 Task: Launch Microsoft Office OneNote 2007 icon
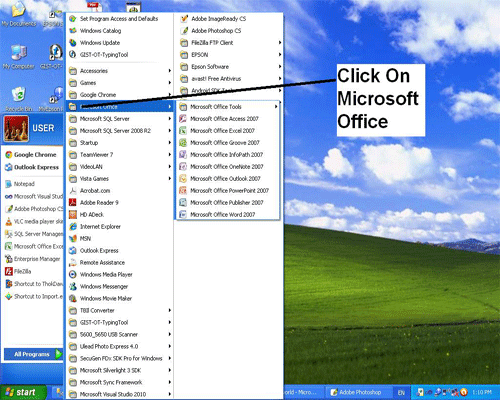(183, 166)
